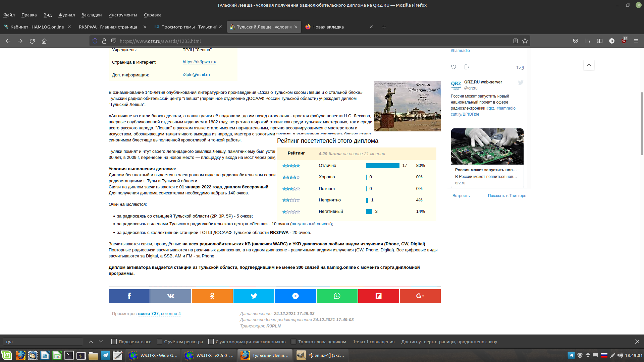Share via Facebook Messenger
This screenshot has width=644, height=362.
296,296
